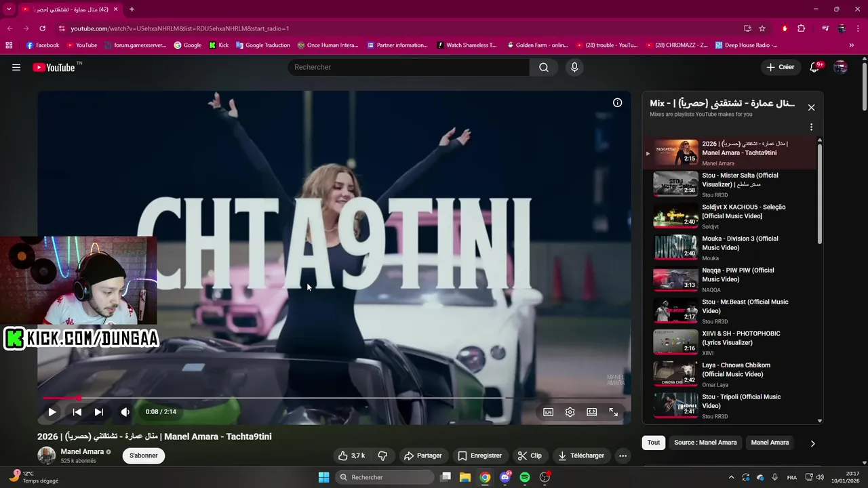Play Stou - Mister Salta from playlist
Image resolution: width=868 pixels, height=488 pixels.
731,184
